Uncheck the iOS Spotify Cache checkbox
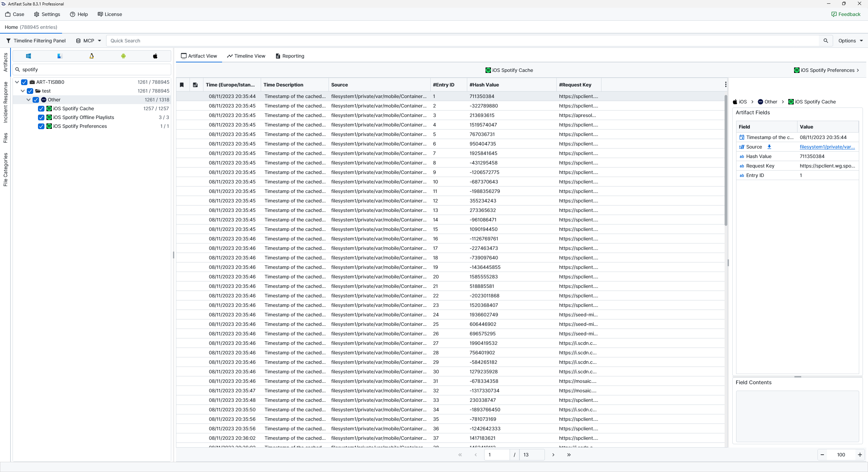868x472 pixels. point(41,109)
